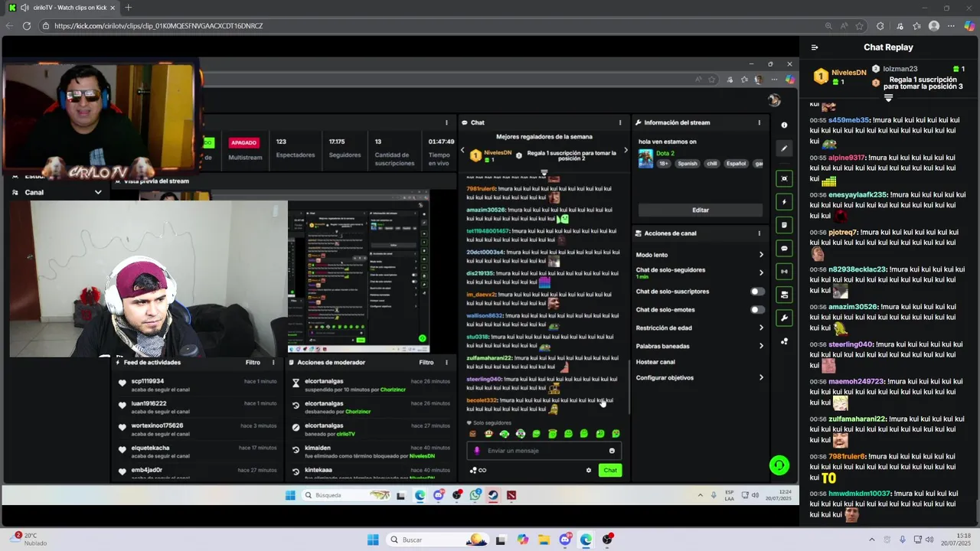Open Microsoft Edge from the taskbar
Screen dimensions: 980x551
[586, 540]
